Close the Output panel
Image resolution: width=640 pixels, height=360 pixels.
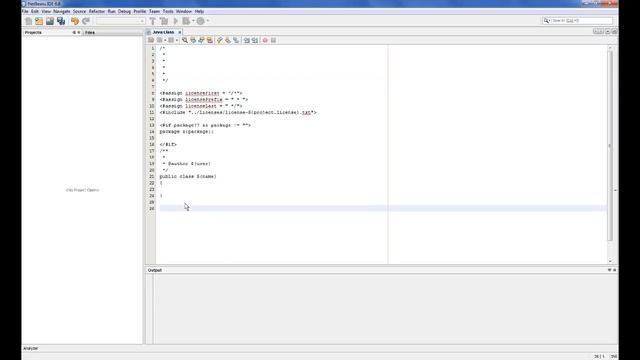click(x=614, y=270)
